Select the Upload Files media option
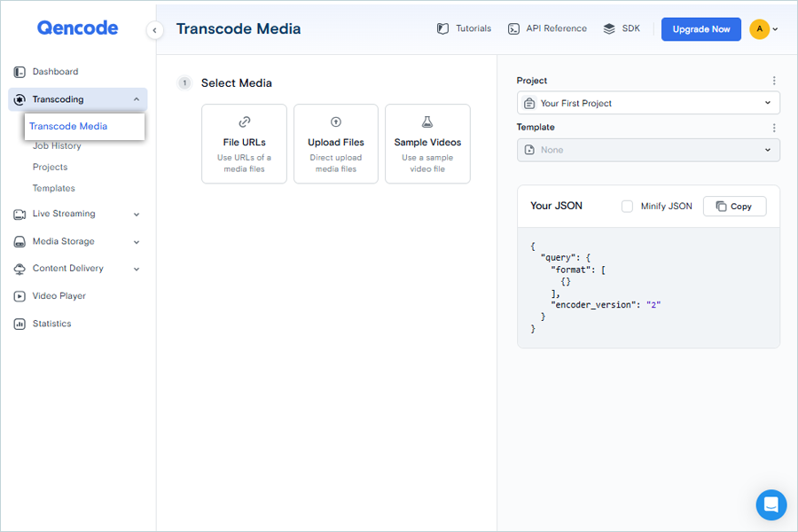This screenshot has width=798, height=532. point(336,144)
